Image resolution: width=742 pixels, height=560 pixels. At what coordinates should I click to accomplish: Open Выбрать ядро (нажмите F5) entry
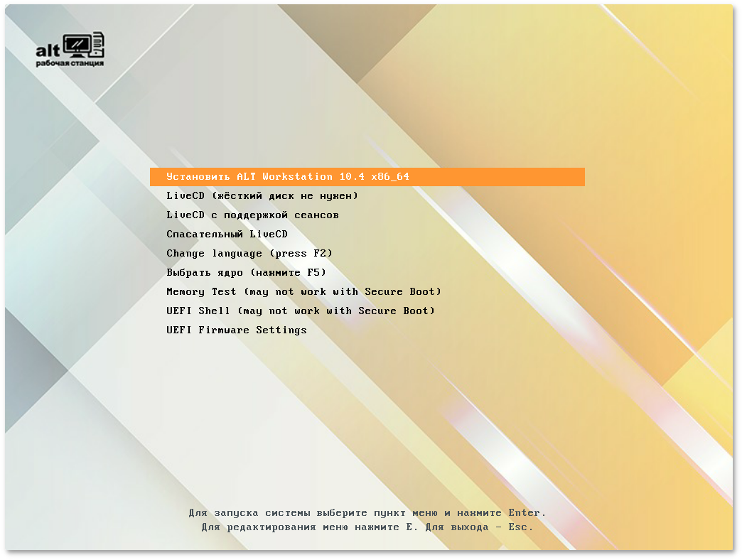[x=246, y=272]
